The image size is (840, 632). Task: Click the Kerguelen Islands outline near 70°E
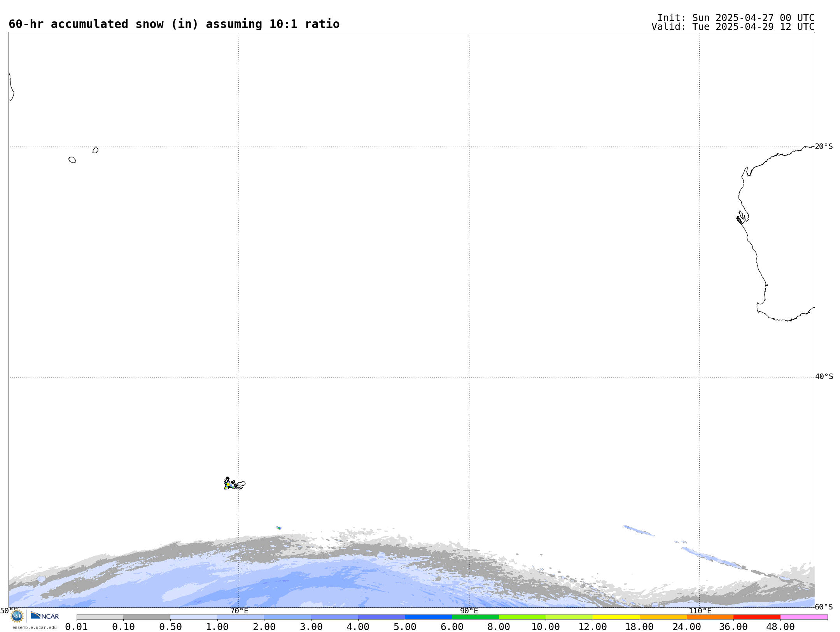pos(234,484)
